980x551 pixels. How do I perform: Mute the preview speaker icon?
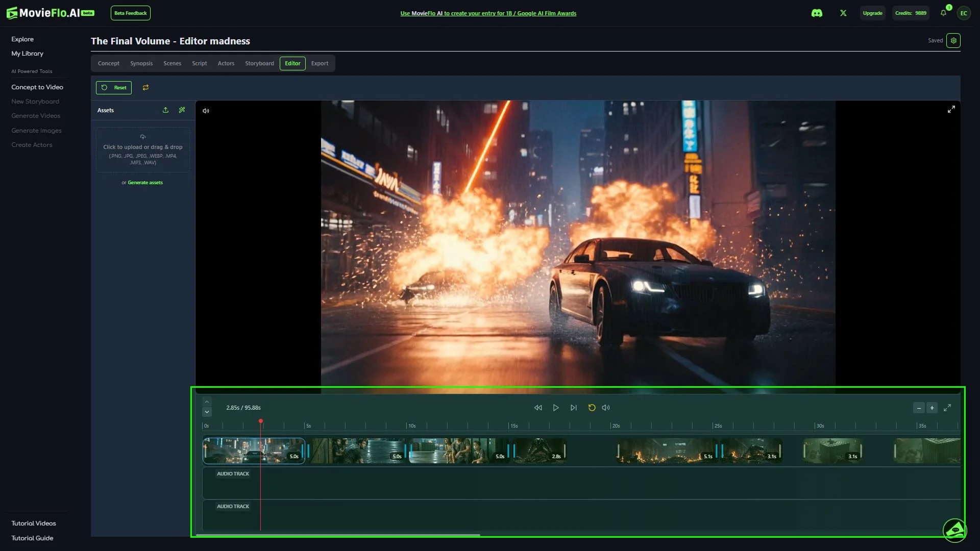pos(206,111)
